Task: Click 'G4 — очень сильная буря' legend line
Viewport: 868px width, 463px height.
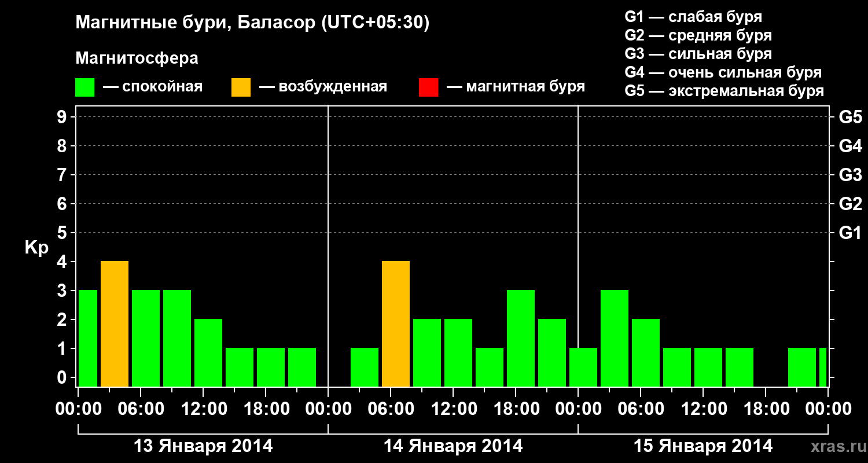Action: click(x=723, y=72)
